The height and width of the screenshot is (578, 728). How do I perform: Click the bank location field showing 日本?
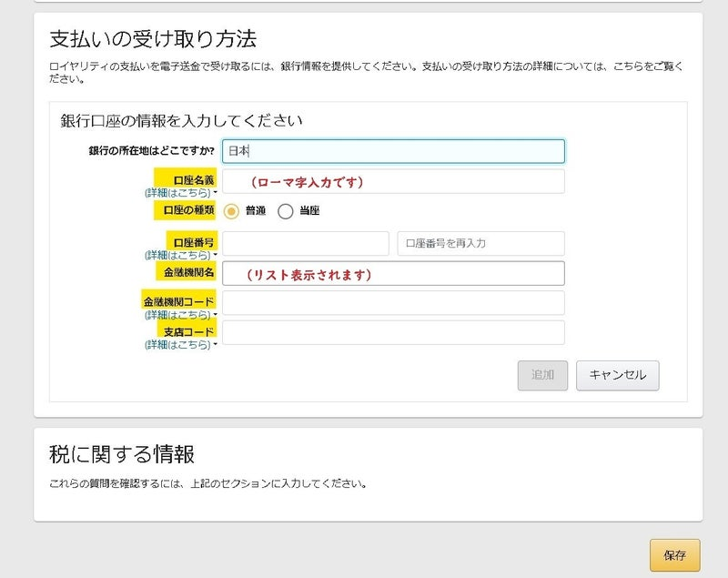tap(393, 151)
